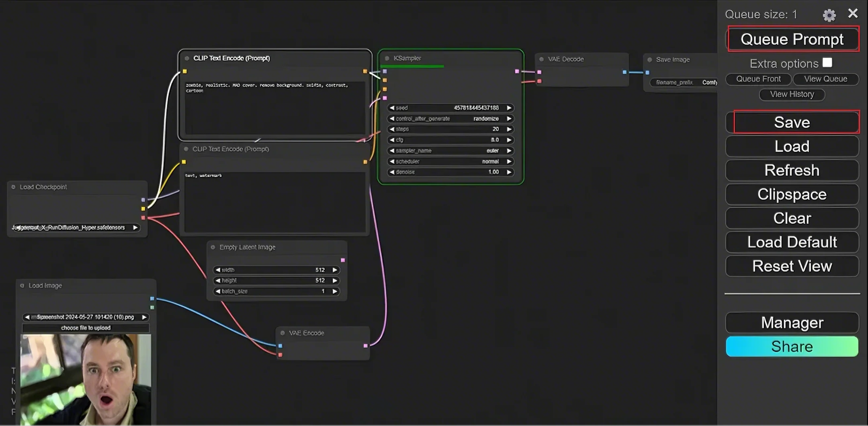Viewport: 868px width, 426px height.
Task: Collapse the lower CLIP Text Encode node dot
Action: coord(186,149)
